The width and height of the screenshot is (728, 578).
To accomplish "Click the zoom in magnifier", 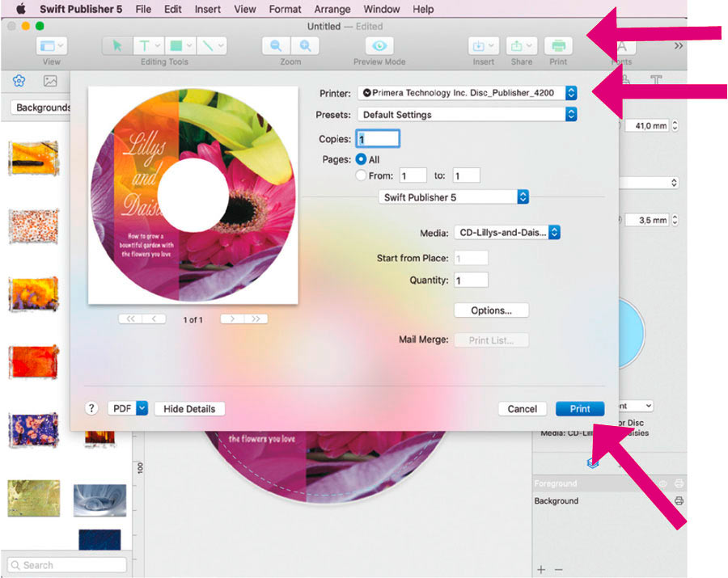I will coord(305,46).
